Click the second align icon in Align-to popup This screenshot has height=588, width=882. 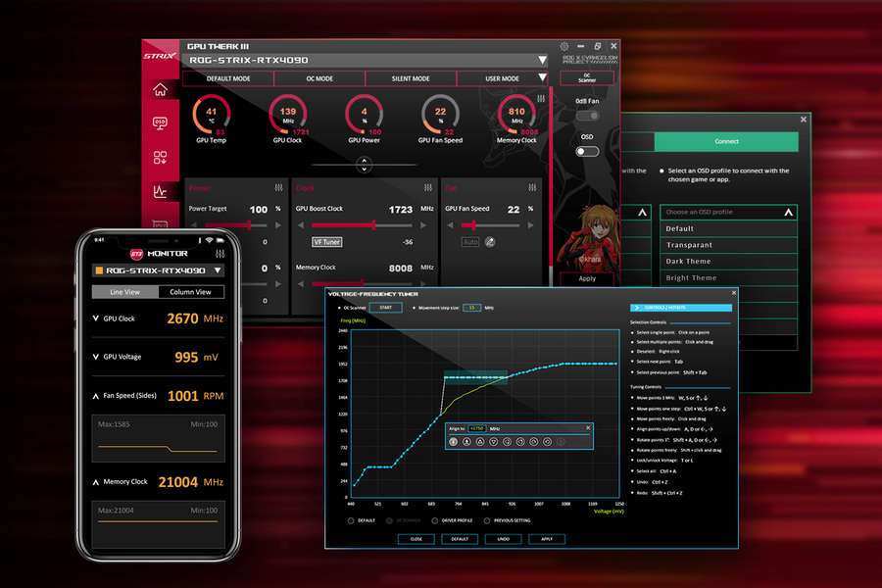(x=466, y=442)
